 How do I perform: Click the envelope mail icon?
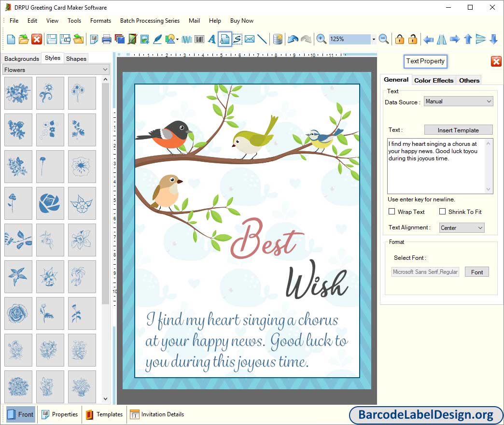(x=250, y=39)
